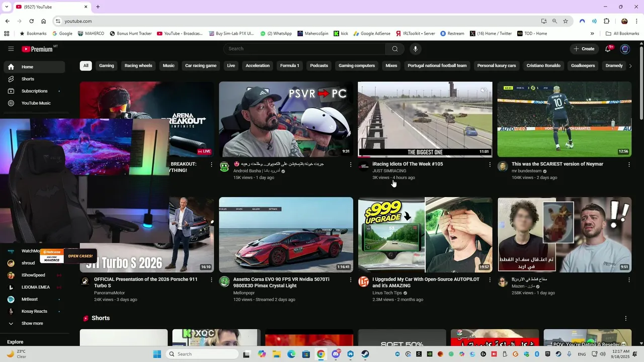Select the Podcasts chip
The image size is (644, 362).
319,66
